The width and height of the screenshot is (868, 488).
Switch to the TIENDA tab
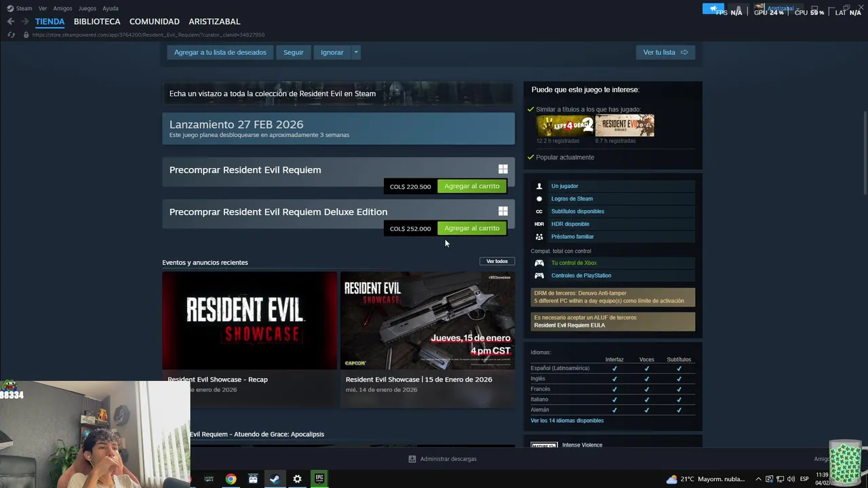[x=50, y=22]
